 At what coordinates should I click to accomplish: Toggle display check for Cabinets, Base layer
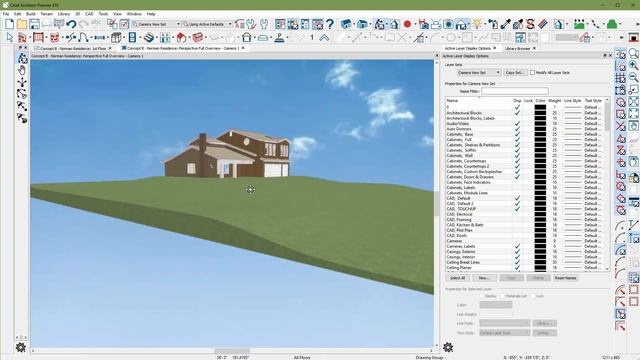click(x=517, y=134)
